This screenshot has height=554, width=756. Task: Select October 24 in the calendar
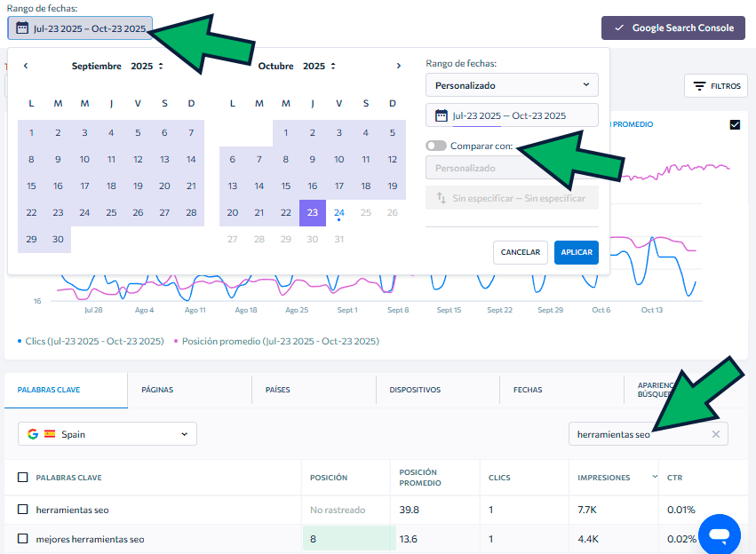[x=339, y=212]
